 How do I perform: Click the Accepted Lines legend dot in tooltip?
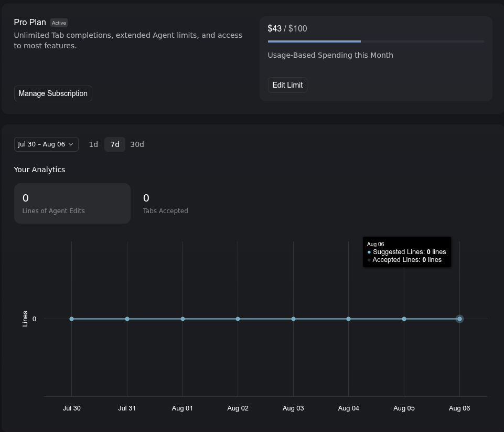coord(369,260)
